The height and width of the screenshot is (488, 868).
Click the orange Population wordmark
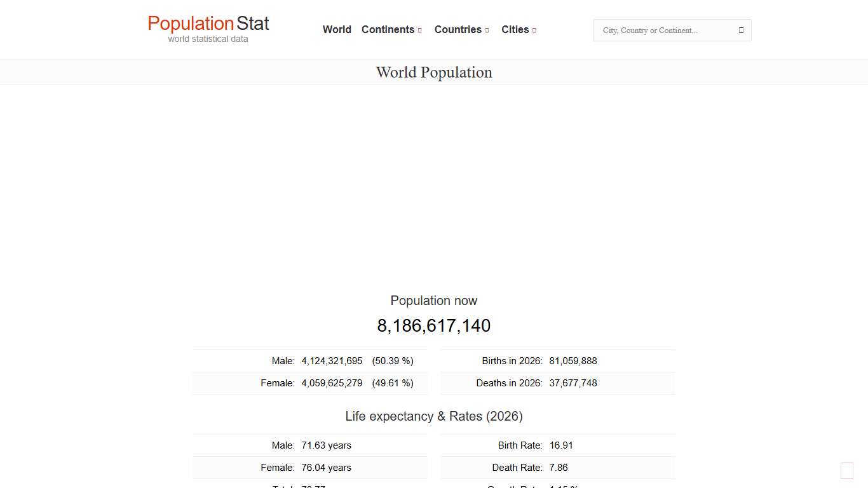(191, 24)
